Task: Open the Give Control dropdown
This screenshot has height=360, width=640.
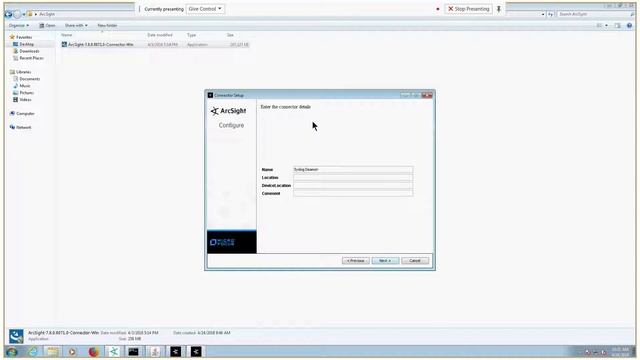Action: (x=205, y=9)
